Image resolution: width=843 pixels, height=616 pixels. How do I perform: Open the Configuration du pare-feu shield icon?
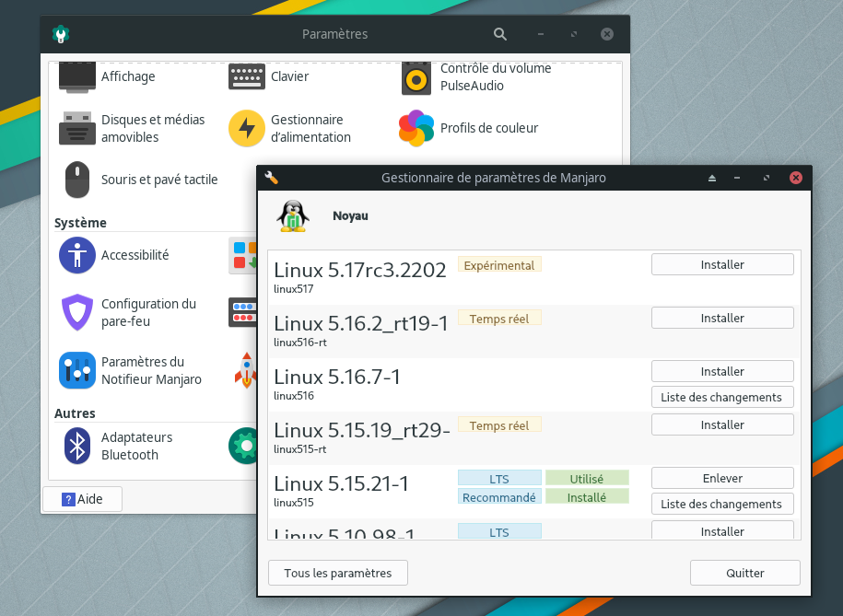click(x=76, y=312)
